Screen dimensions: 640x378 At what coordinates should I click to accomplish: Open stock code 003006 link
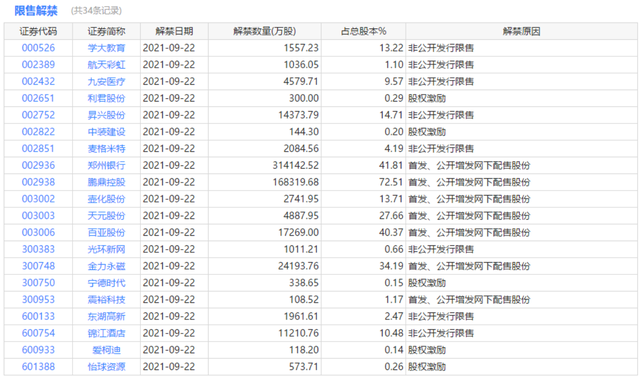pos(38,232)
